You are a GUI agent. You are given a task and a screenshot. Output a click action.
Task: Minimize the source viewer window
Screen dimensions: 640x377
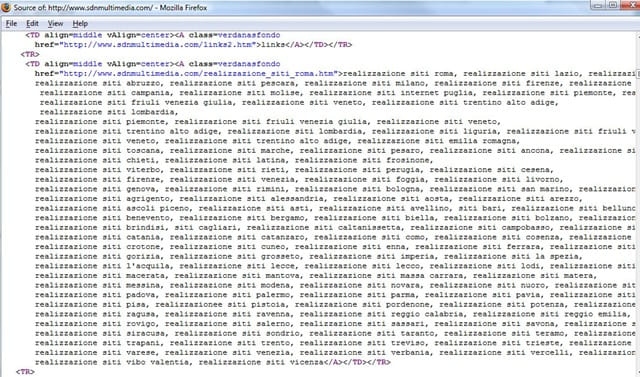pos(598,5)
